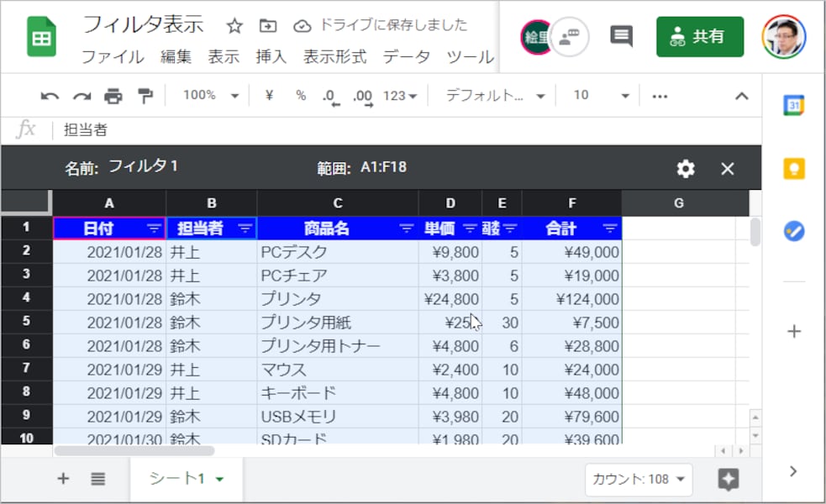The width and height of the screenshot is (826, 504).
Task: Click the select-all corner box
Action: (26, 202)
